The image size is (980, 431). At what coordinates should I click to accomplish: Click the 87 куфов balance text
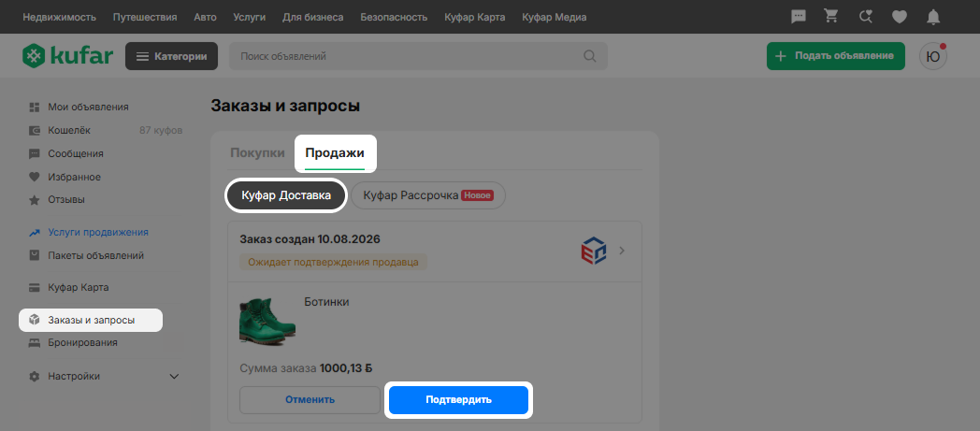pos(161,131)
